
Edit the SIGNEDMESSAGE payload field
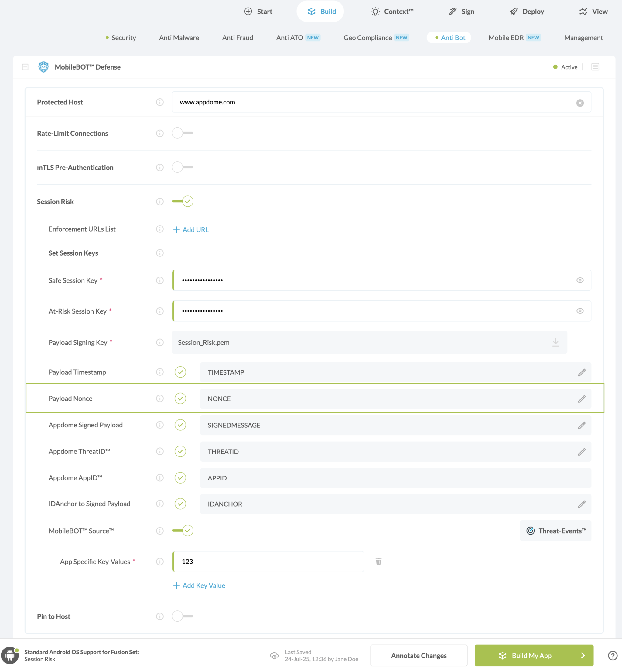coord(582,425)
